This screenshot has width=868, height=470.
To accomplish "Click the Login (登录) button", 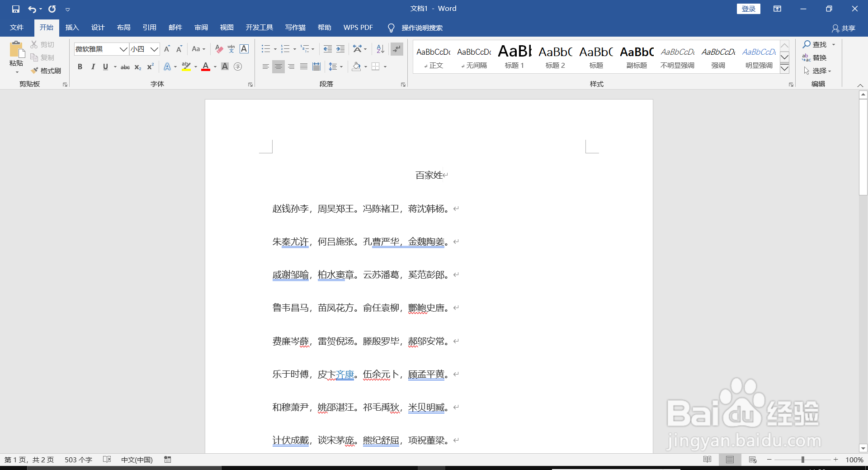I will tap(749, 9).
